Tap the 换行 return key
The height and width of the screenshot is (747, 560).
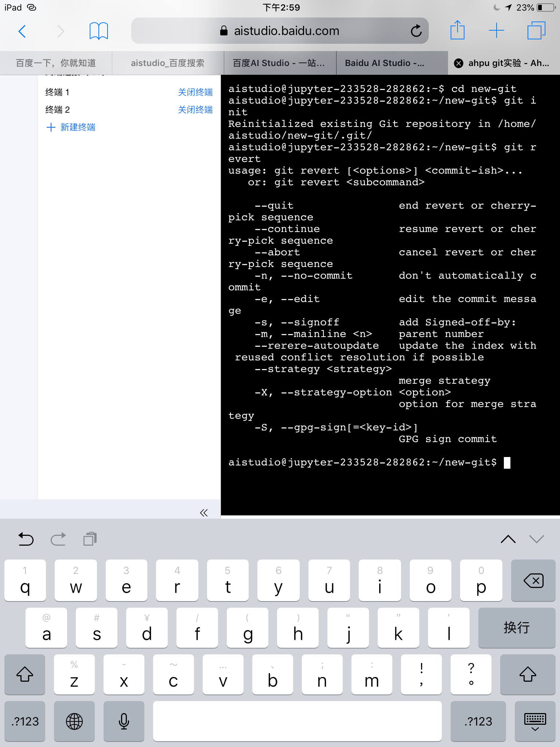pyautogui.click(x=517, y=627)
